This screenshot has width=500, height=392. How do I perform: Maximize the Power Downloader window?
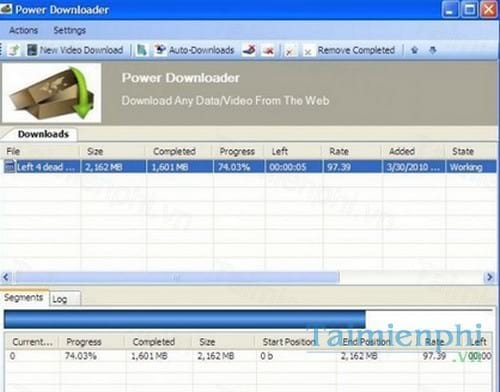469,9
